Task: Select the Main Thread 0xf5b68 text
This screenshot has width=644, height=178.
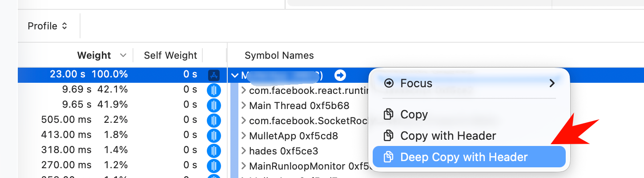Action: click(x=299, y=105)
